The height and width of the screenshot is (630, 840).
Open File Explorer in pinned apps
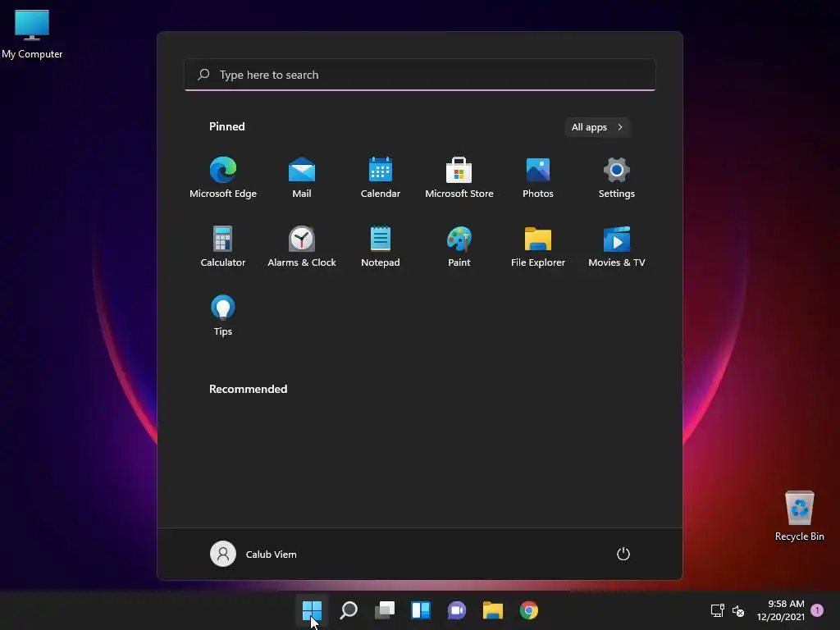click(538, 246)
